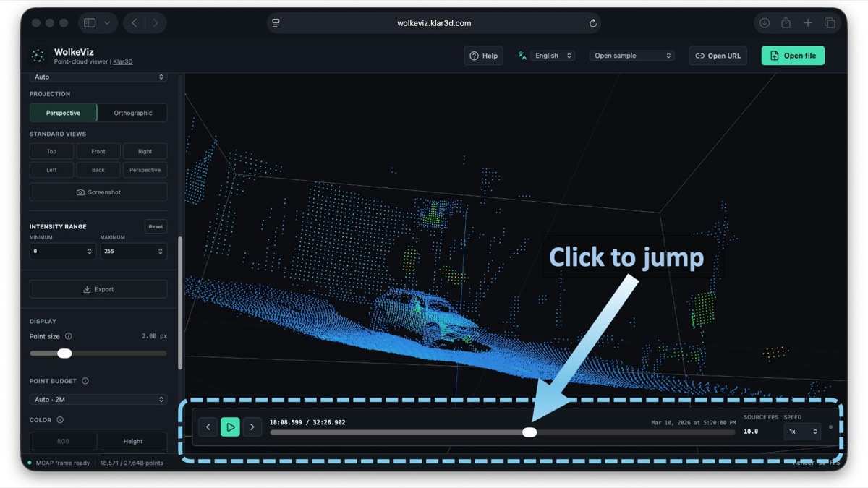Click the Minimum intensity stepper arrows

(x=90, y=252)
